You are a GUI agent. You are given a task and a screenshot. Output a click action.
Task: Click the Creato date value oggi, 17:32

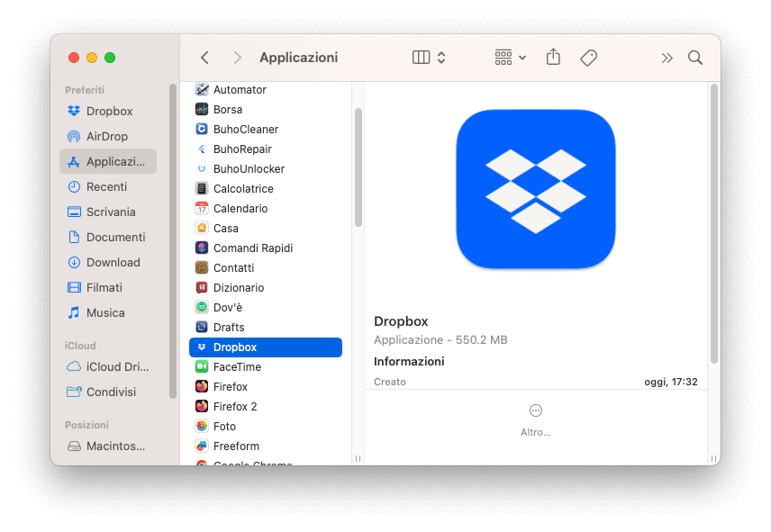671,382
